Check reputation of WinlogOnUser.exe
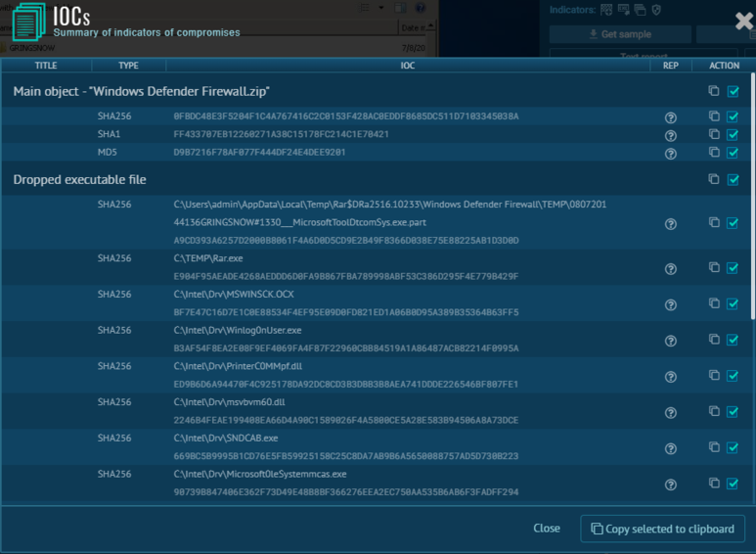Viewport: 756px width, 554px height. pos(670,341)
